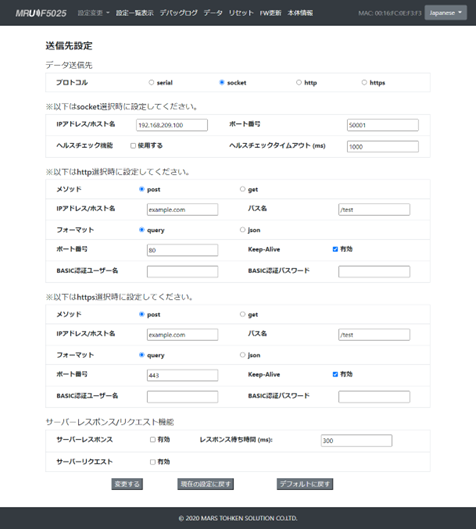
Task: Go to the デバッグログ menu item
Action: click(x=178, y=13)
